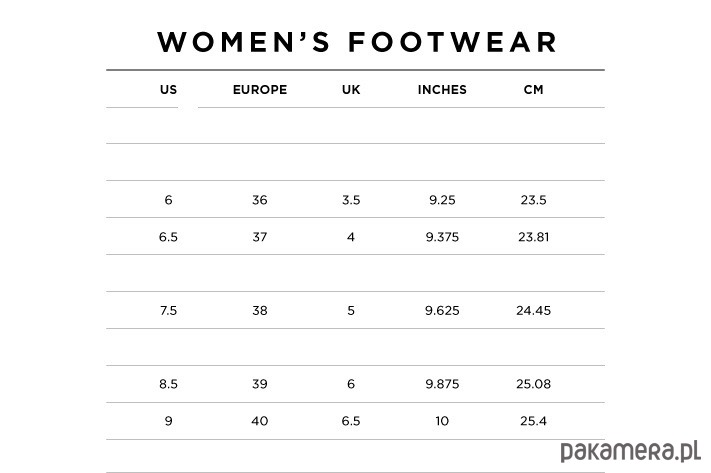
Task: Click the INCHES column header
Action: 442,89
